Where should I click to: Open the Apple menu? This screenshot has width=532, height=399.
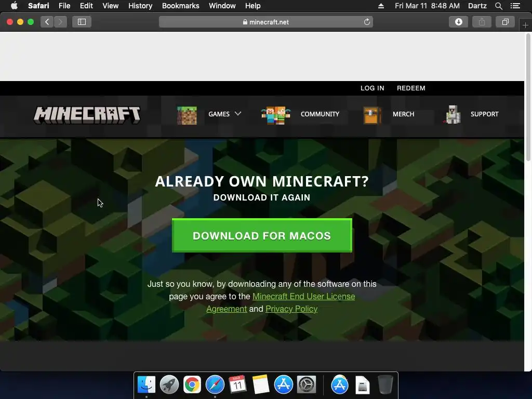[14, 6]
